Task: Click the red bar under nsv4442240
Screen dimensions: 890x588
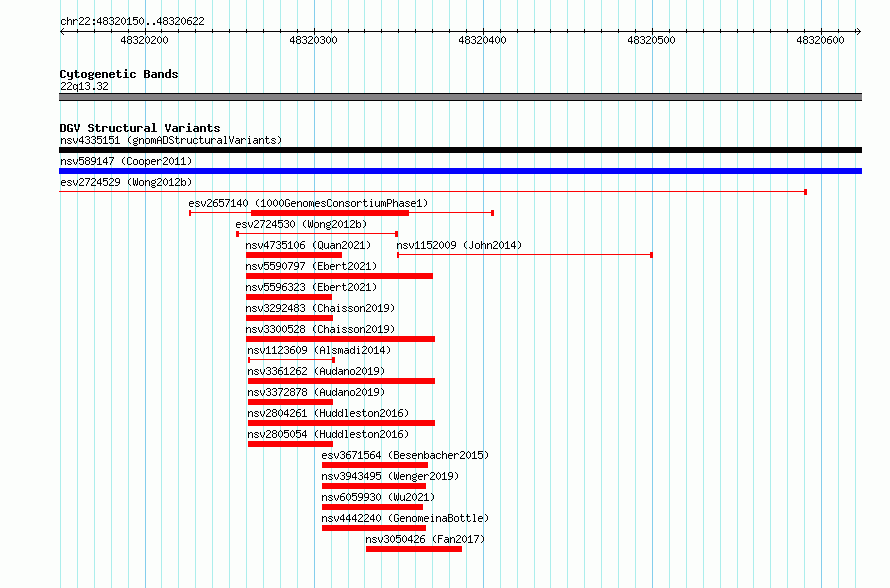Action: [x=373, y=528]
